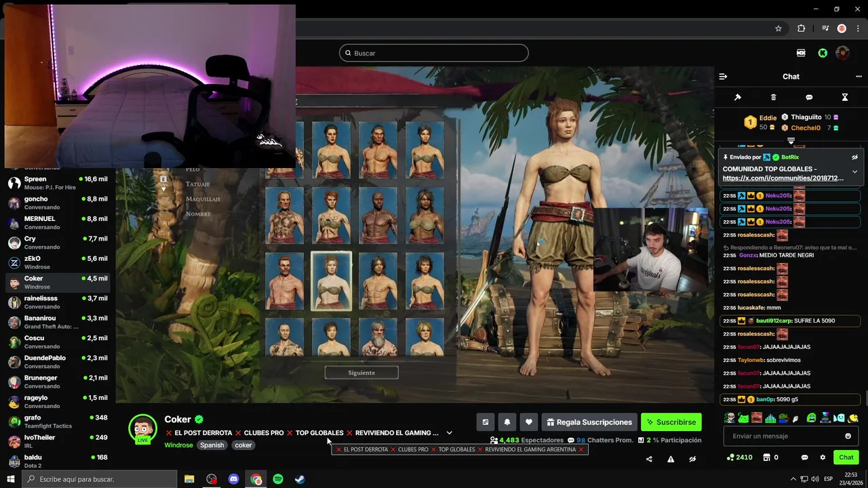The height and width of the screenshot is (488, 868).
Task: Open Steam from the taskbar
Action: 299,479
